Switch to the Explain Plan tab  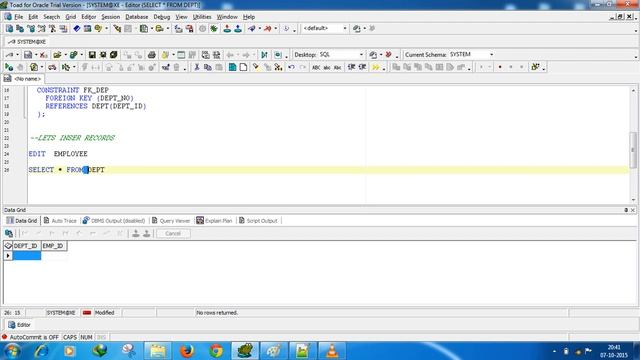click(x=214, y=221)
